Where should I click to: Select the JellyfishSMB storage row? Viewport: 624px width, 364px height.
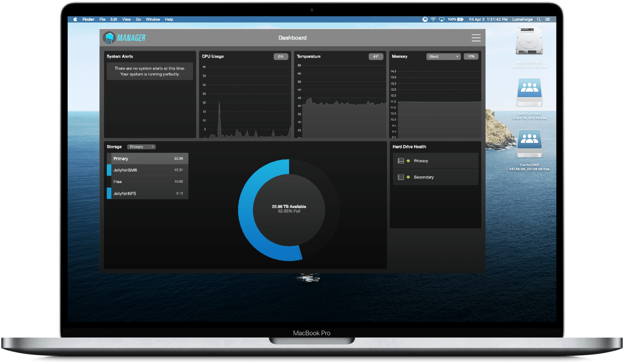click(148, 170)
